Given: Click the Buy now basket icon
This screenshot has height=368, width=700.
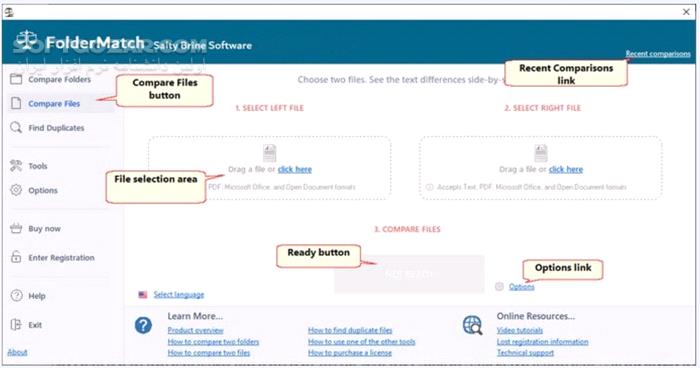Looking at the screenshot, I should point(16,228).
